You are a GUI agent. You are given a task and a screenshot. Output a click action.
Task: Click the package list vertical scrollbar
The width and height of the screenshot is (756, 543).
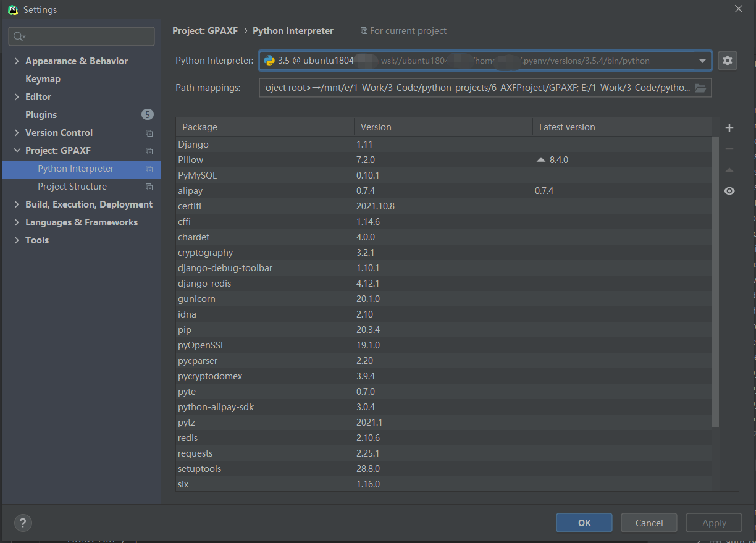(x=715, y=282)
